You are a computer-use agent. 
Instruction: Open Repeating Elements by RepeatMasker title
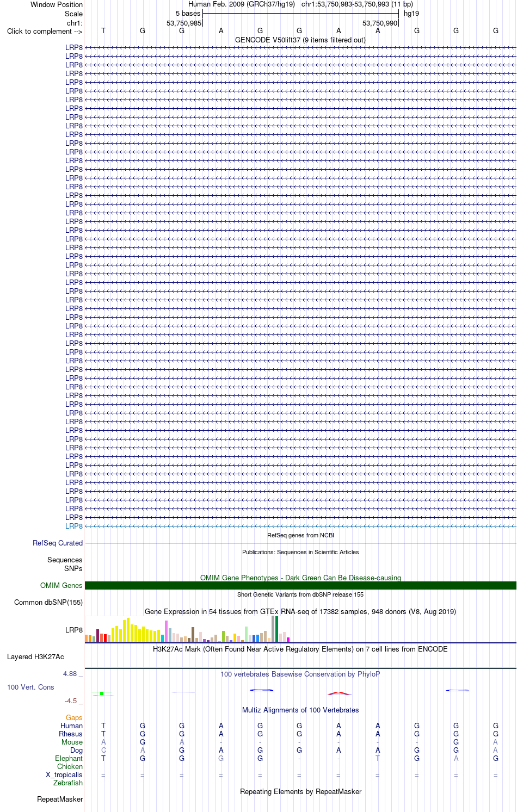[x=300, y=791]
